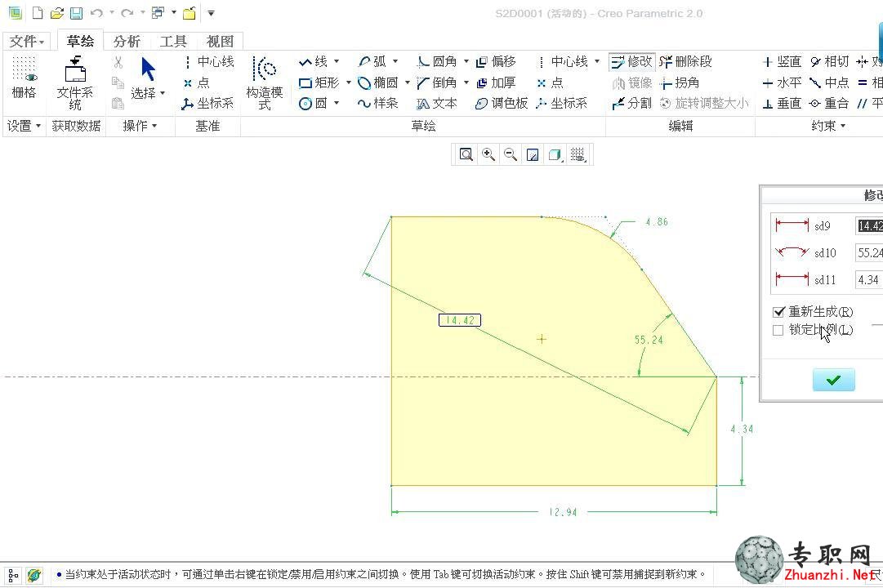
Task: Click the sd11 value field showing 4.34
Action: pyautogui.click(x=869, y=280)
